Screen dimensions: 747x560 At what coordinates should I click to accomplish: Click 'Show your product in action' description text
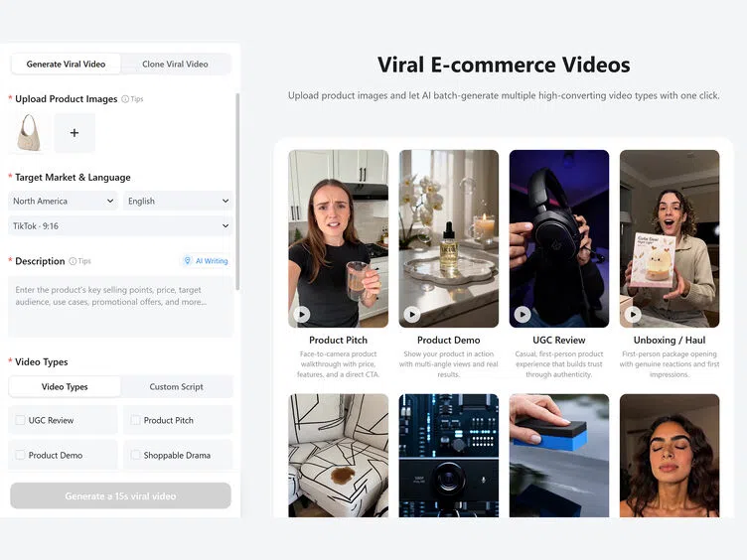coord(449,364)
